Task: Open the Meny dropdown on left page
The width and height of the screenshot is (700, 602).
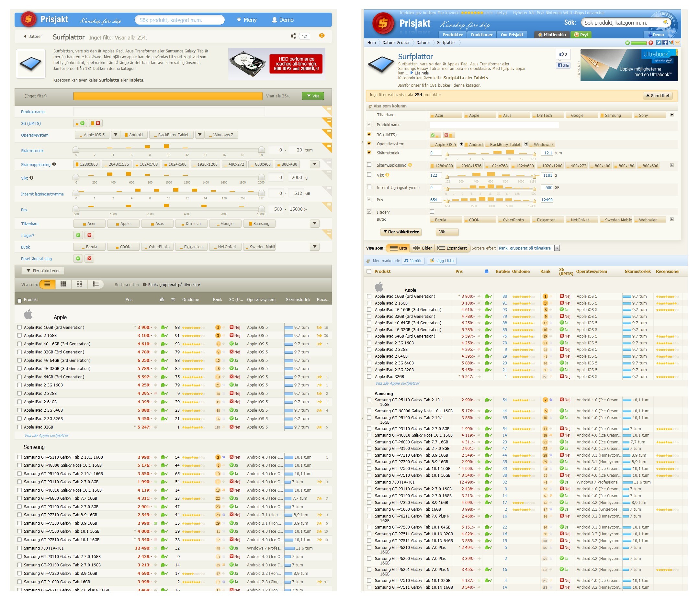Action: (247, 20)
